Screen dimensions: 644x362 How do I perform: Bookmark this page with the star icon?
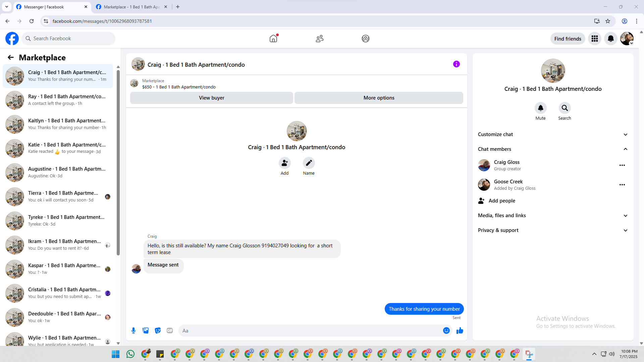[608, 21]
